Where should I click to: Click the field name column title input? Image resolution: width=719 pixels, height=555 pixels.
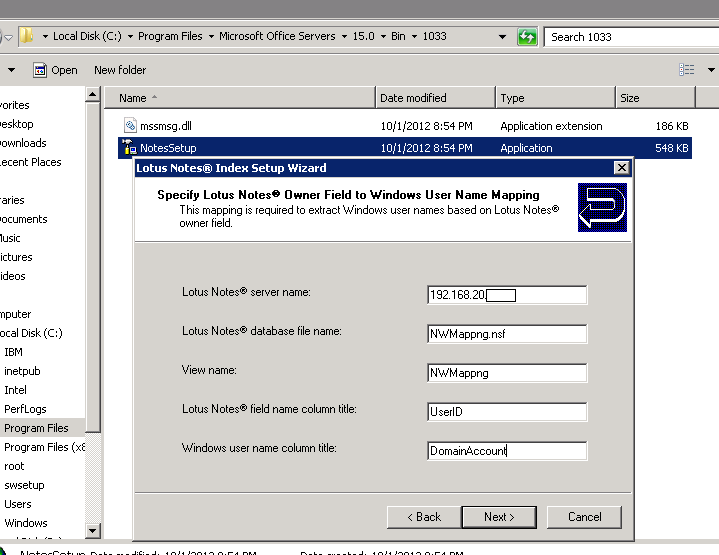[507, 412]
